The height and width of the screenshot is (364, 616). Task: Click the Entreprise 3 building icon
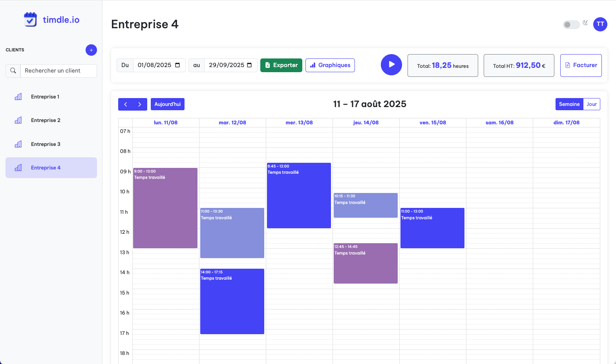coord(18,144)
